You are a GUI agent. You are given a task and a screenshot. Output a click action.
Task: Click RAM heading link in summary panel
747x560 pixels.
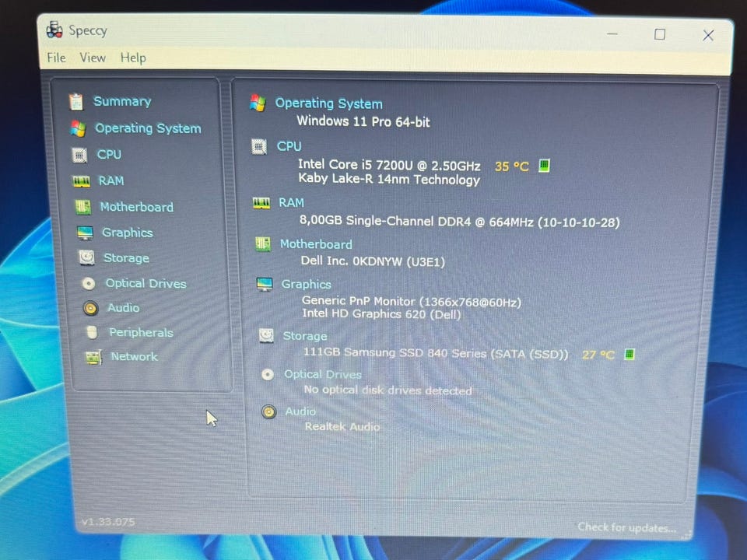pyautogui.click(x=292, y=203)
